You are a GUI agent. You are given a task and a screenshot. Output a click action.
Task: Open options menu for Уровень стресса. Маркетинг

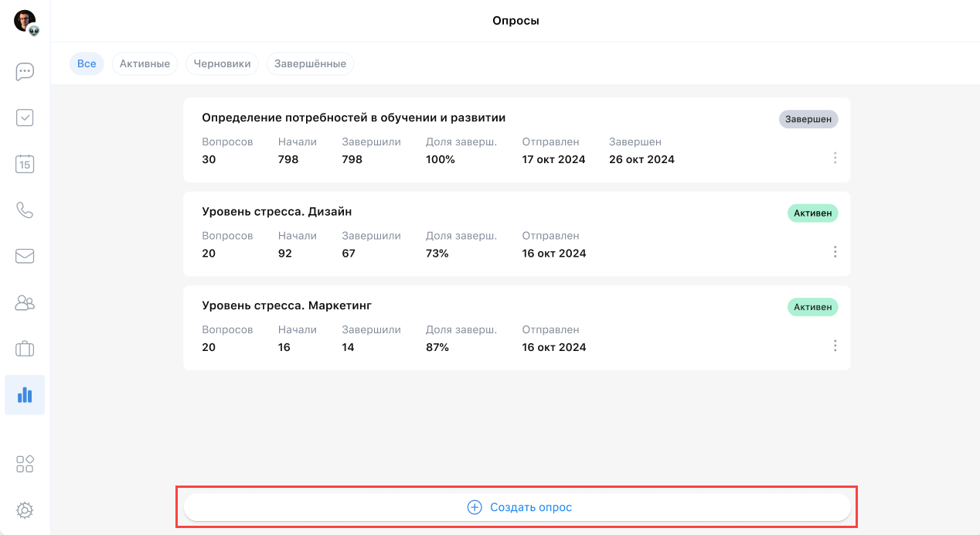pos(835,346)
